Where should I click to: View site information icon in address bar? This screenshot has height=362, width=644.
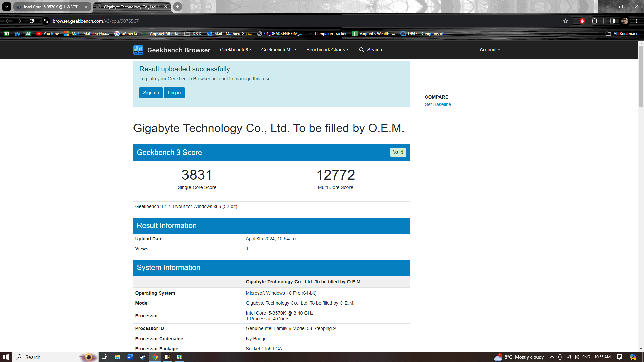[46, 21]
